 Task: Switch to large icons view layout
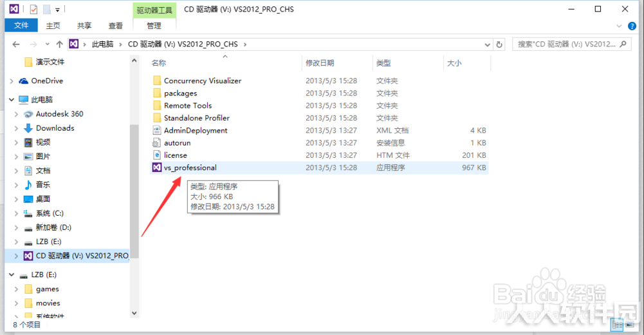pyautogui.click(x=630, y=325)
